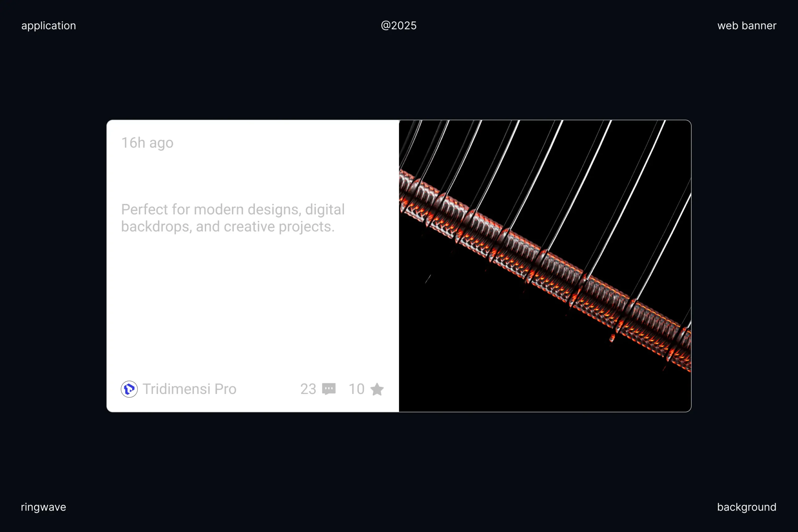This screenshot has width=798, height=532.
Task: Click the 10 stars count
Action: click(356, 389)
